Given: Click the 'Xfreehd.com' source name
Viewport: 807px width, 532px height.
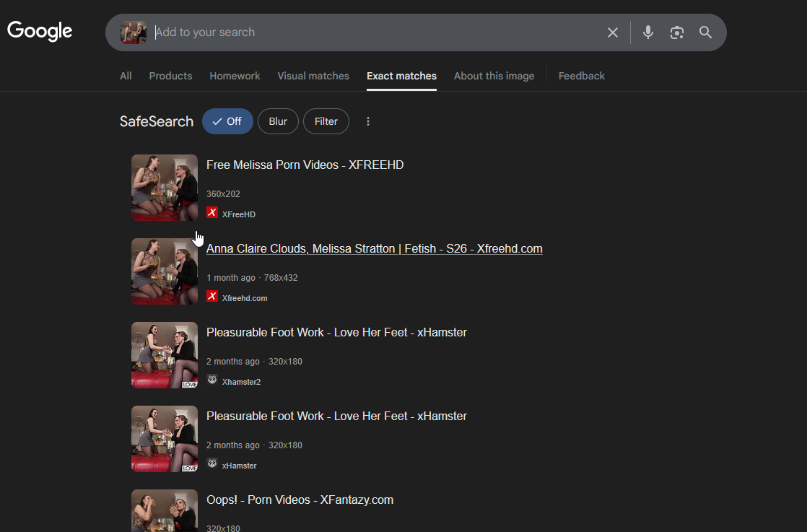Looking at the screenshot, I should click(245, 298).
